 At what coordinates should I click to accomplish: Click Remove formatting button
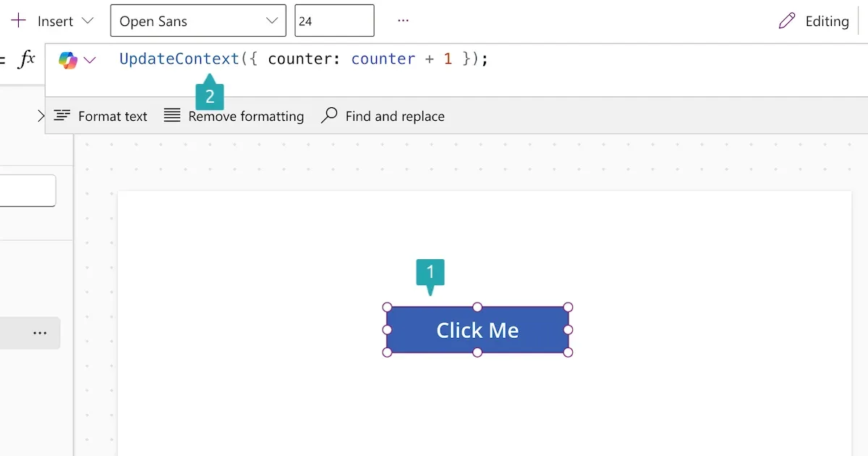(234, 116)
